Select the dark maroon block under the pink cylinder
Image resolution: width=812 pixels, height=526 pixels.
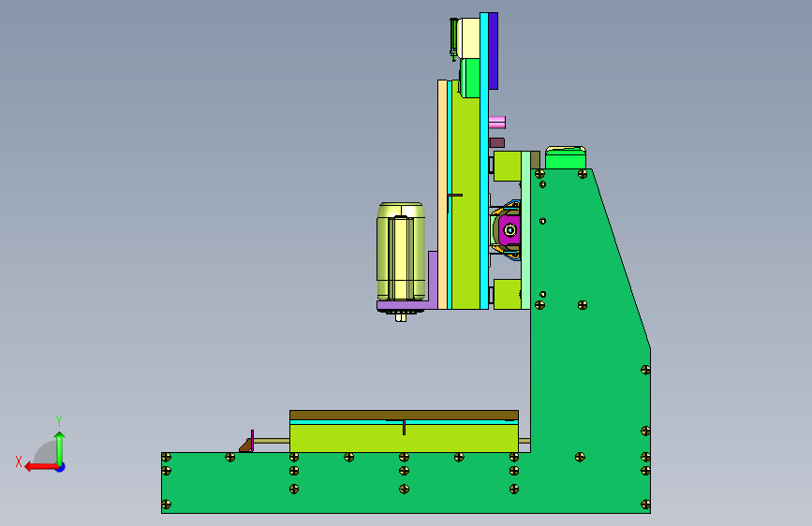tap(496, 142)
